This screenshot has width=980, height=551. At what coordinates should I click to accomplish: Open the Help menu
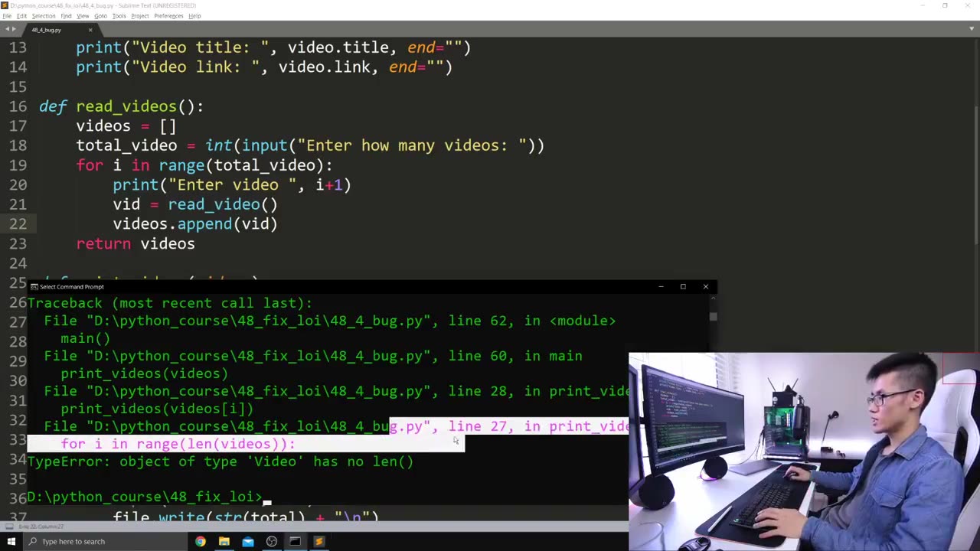pyautogui.click(x=194, y=15)
